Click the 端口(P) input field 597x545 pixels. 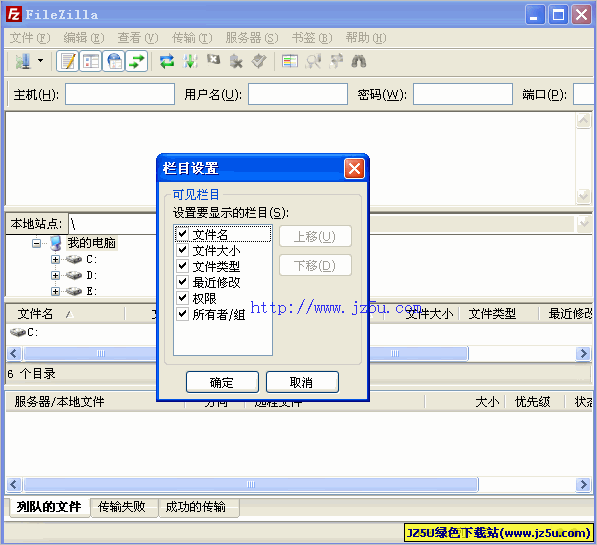(584, 94)
